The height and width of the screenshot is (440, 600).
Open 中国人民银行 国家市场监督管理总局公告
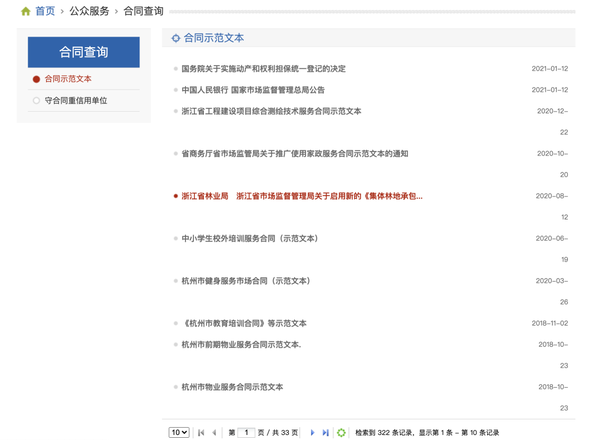pyautogui.click(x=253, y=90)
